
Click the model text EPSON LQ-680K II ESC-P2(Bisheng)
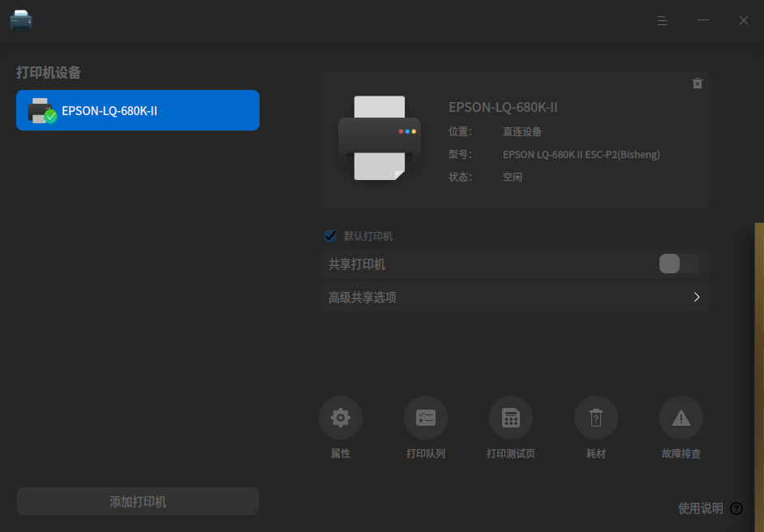point(582,154)
